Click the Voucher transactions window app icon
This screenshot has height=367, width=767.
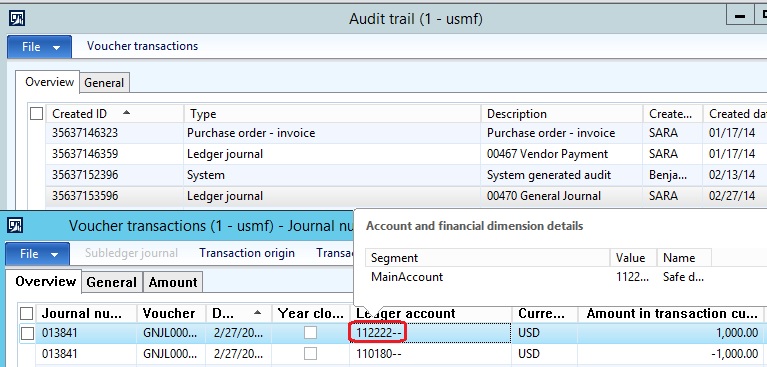pos(15,226)
